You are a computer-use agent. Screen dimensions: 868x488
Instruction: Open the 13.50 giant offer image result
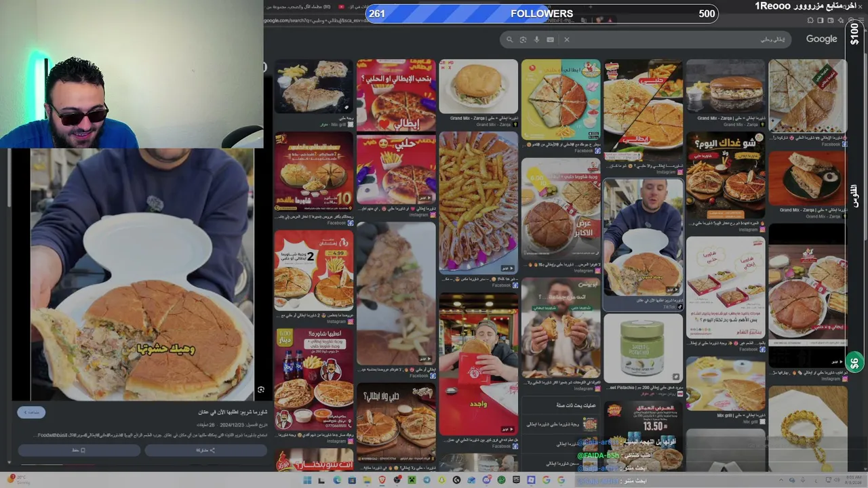(643, 436)
